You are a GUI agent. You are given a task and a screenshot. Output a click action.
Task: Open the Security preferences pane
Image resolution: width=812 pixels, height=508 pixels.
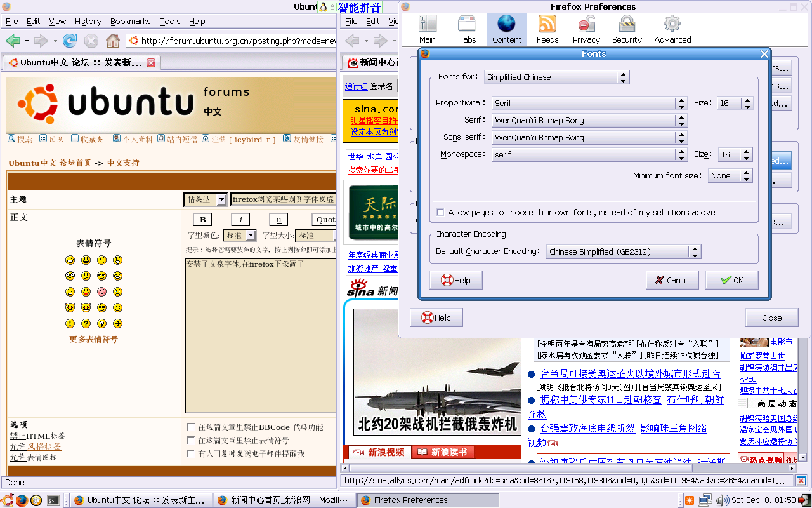point(627,30)
